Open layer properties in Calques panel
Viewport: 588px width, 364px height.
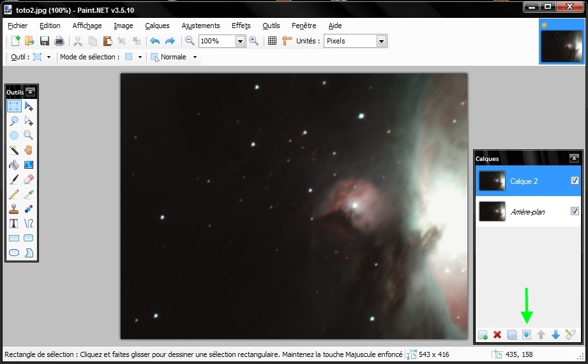click(x=570, y=335)
